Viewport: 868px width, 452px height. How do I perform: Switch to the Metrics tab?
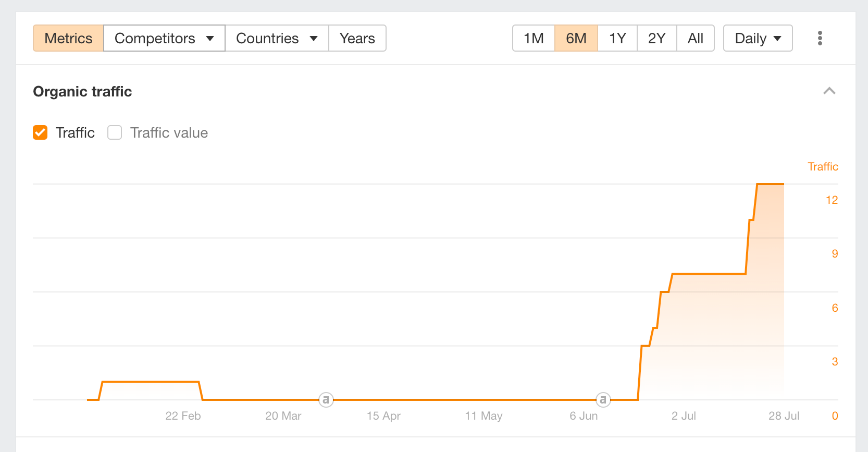[x=68, y=38]
